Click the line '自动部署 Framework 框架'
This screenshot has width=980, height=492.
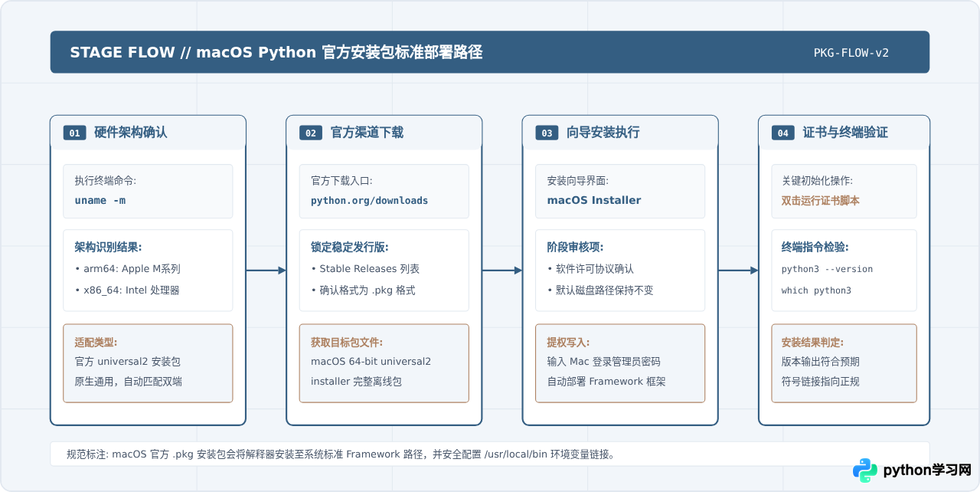(606, 381)
